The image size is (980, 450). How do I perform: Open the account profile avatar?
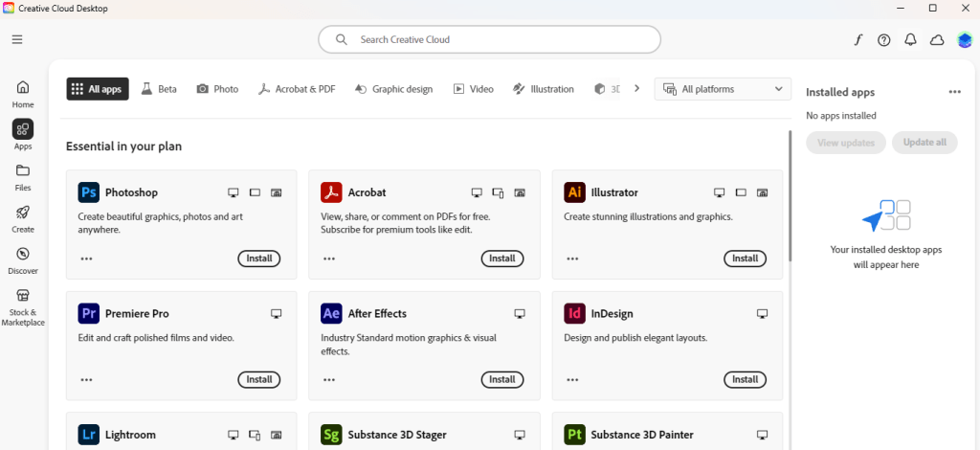click(x=965, y=40)
